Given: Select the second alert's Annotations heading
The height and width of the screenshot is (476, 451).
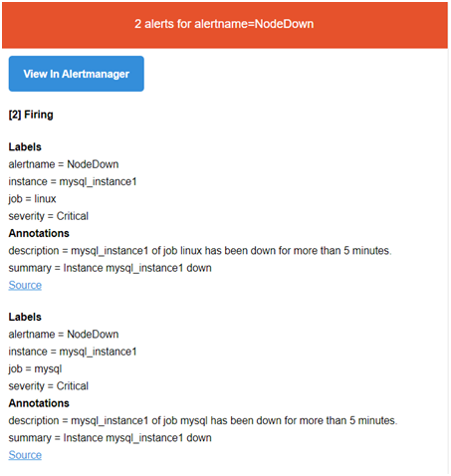Looking at the screenshot, I should [x=39, y=403].
